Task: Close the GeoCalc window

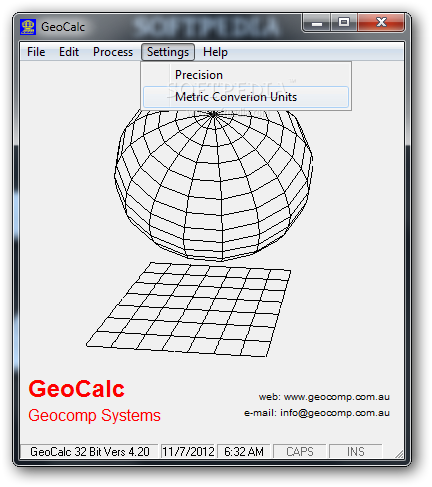Action: (381, 23)
